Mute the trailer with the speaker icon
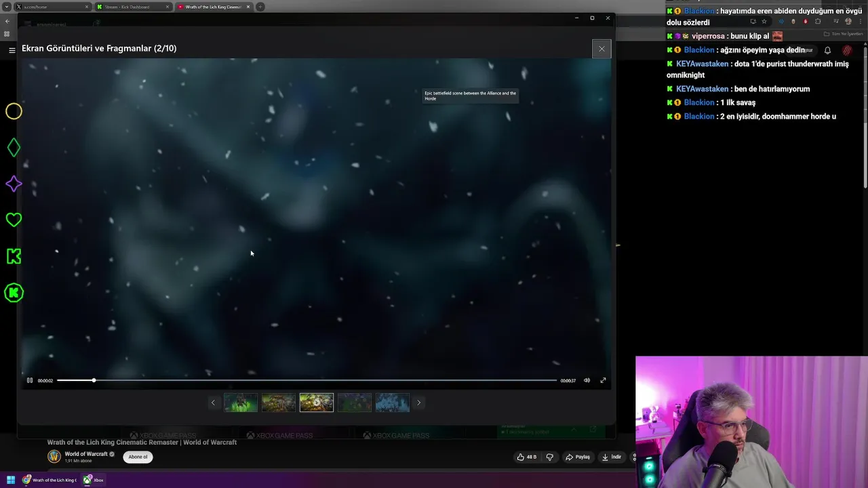 [x=587, y=380]
